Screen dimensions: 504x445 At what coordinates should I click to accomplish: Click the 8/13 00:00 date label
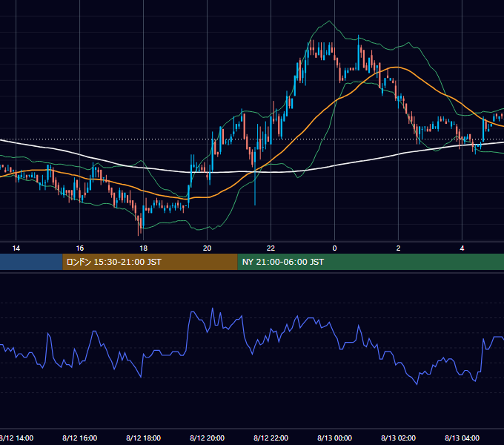[x=334, y=438]
